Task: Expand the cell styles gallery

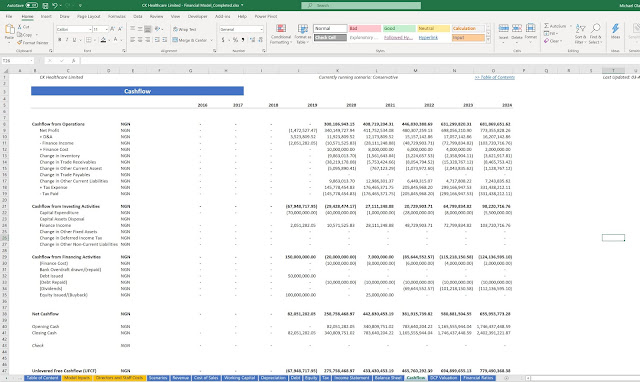Action: click(488, 40)
